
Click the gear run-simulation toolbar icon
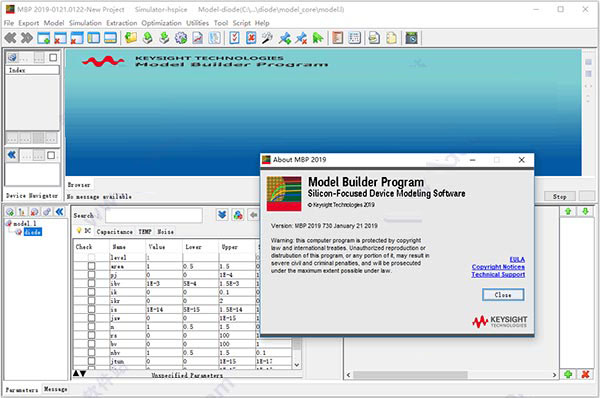coord(181,38)
